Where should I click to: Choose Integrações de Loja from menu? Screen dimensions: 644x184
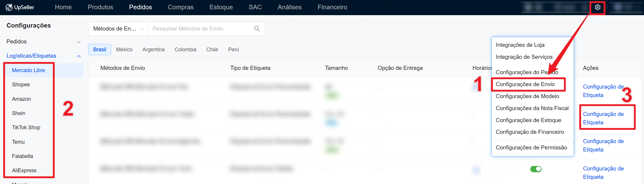click(520, 45)
